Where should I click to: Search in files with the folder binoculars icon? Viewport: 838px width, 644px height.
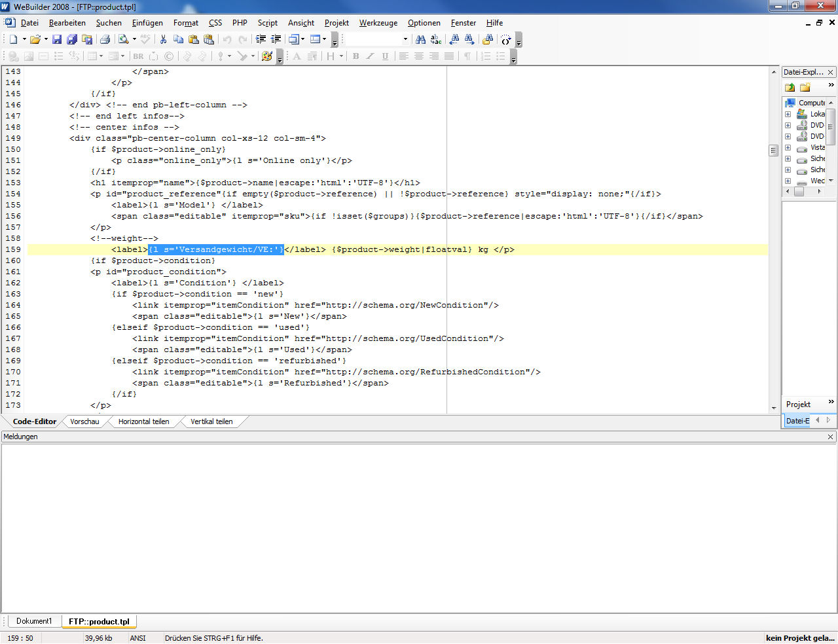[x=488, y=39]
